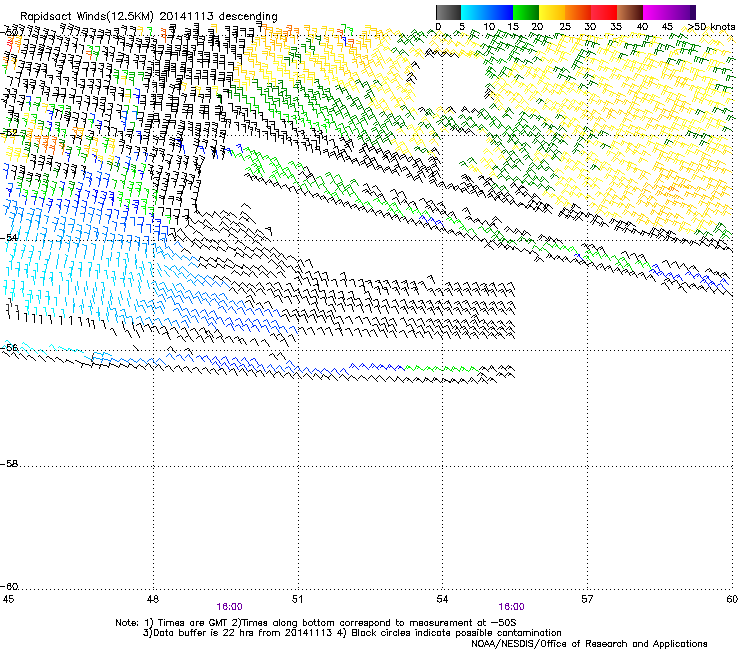Click the longitude label '60'
Image resolution: width=740 pixels, height=650 pixels.
732,599
